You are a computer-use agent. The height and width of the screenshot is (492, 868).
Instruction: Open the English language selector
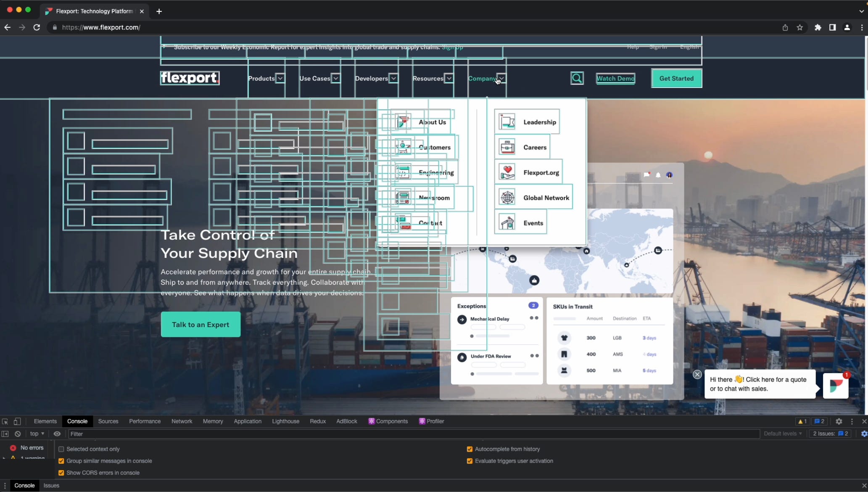(690, 47)
